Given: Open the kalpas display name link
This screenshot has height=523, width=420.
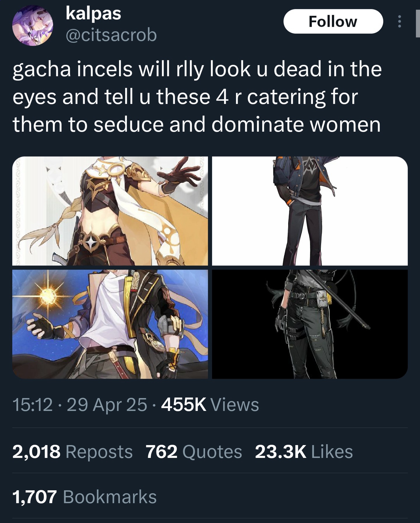Looking at the screenshot, I should coord(93,13).
